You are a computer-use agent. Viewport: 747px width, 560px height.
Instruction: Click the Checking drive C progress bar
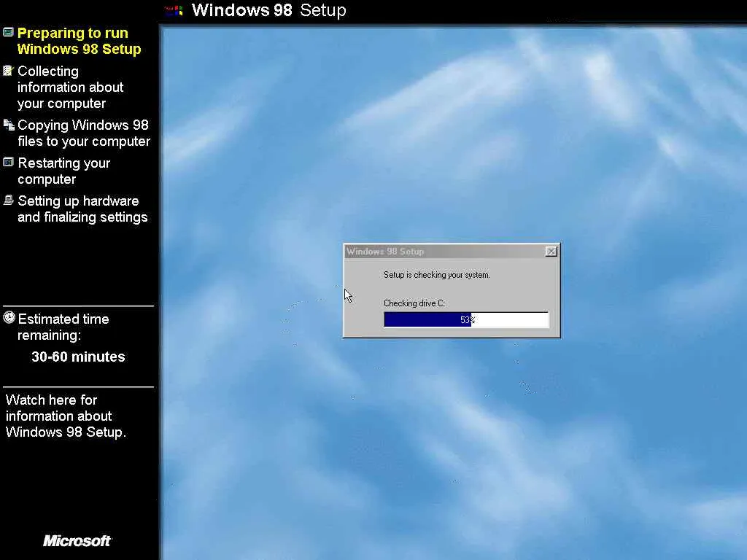click(466, 319)
